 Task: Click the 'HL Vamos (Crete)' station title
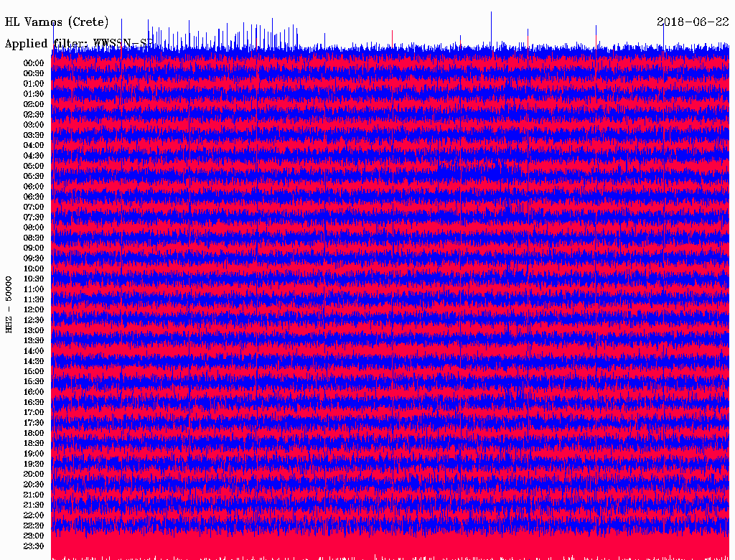point(57,22)
